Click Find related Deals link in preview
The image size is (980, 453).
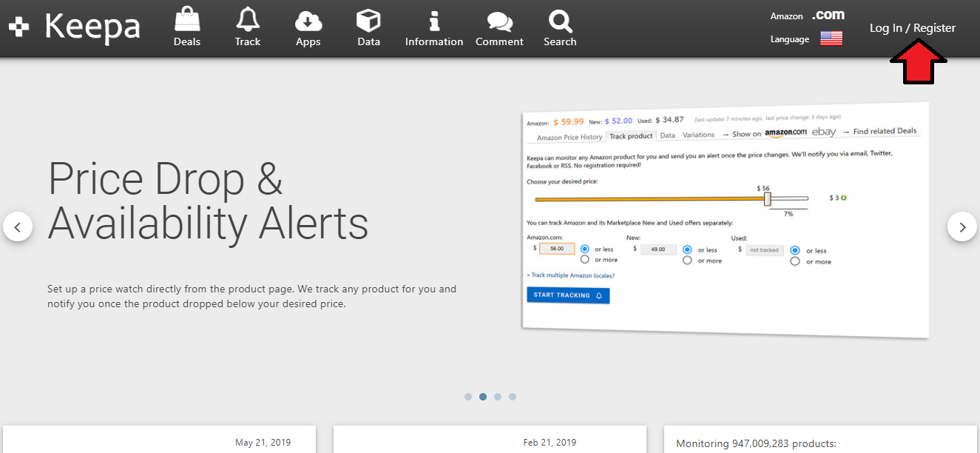pos(885,131)
